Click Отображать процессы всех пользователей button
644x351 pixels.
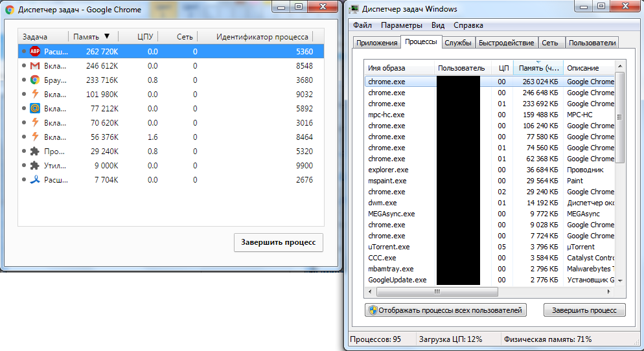(446, 310)
